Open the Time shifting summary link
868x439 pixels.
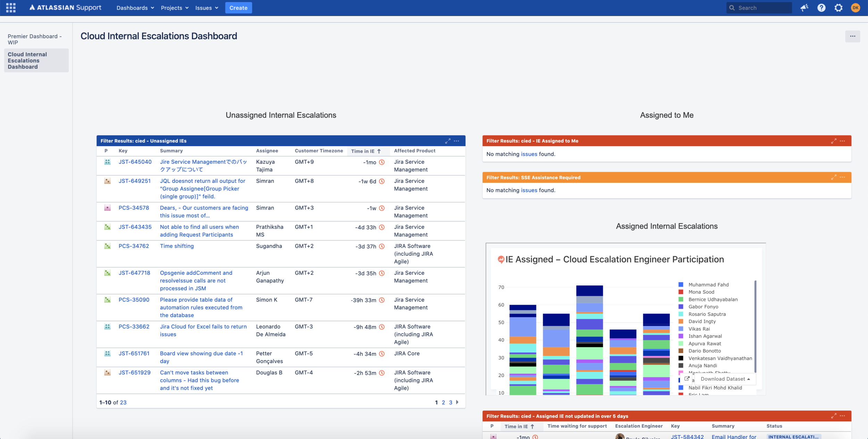pyautogui.click(x=177, y=246)
